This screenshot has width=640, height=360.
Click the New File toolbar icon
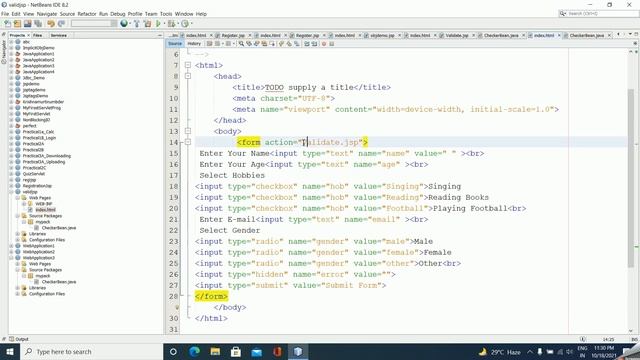point(7,24)
